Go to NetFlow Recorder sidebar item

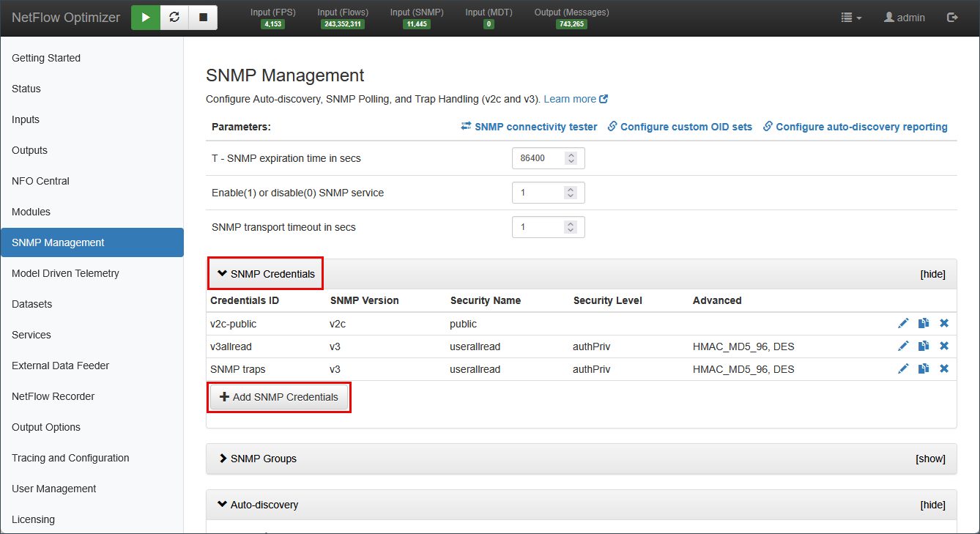[53, 396]
